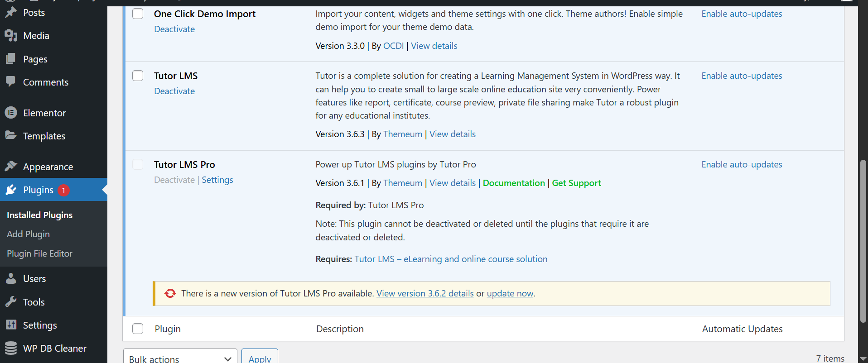Image resolution: width=868 pixels, height=363 pixels.
Task: View version 3.6.2 details link
Action: click(425, 293)
